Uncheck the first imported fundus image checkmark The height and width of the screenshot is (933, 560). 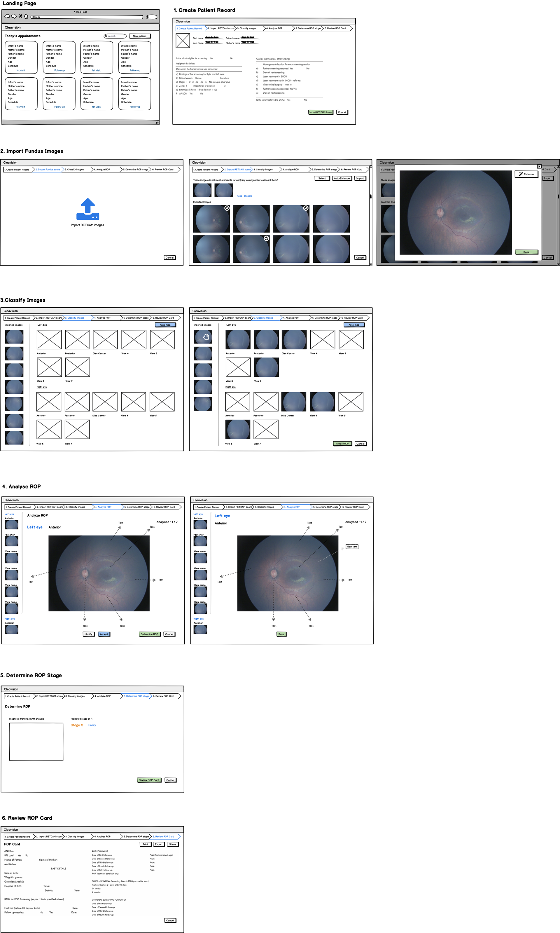coord(227,208)
